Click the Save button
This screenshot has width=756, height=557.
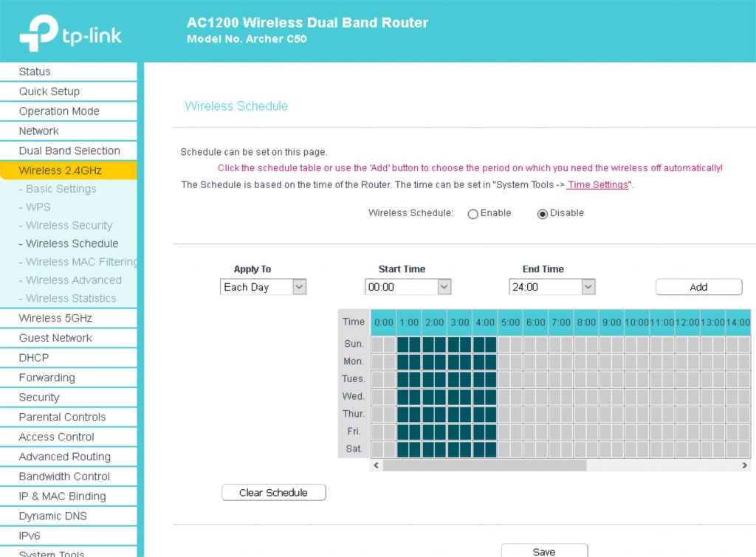coord(544,551)
